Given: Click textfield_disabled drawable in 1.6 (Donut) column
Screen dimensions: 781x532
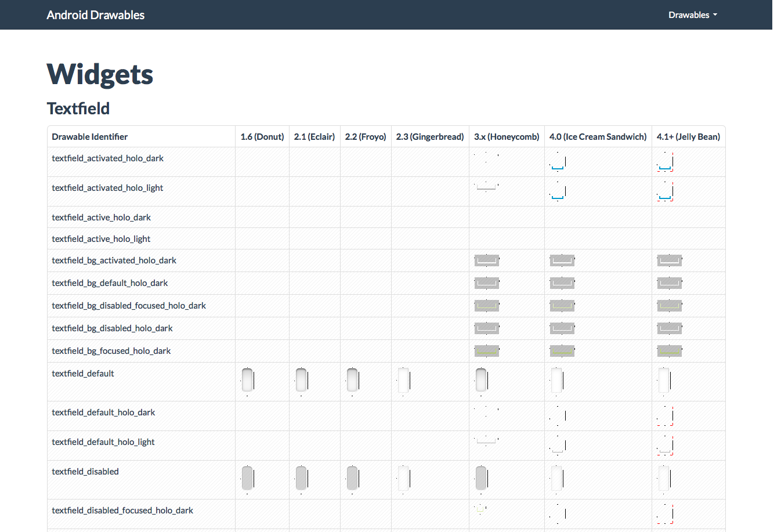Looking at the screenshot, I should coord(248,479).
